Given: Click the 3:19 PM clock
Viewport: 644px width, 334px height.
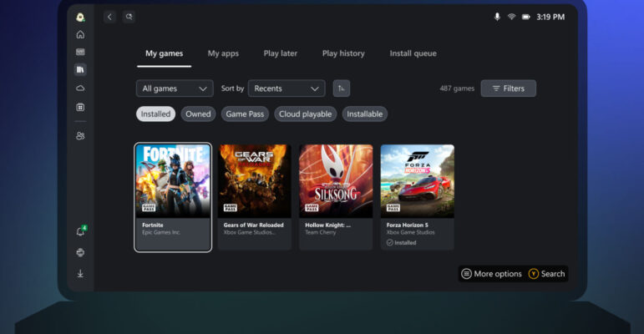Looking at the screenshot, I should click(550, 17).
